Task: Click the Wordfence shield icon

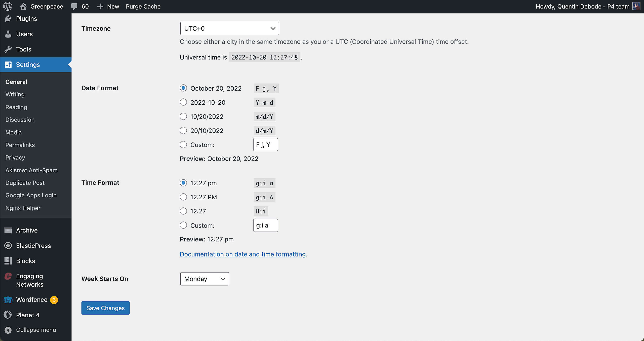Action: coord(8,300)
